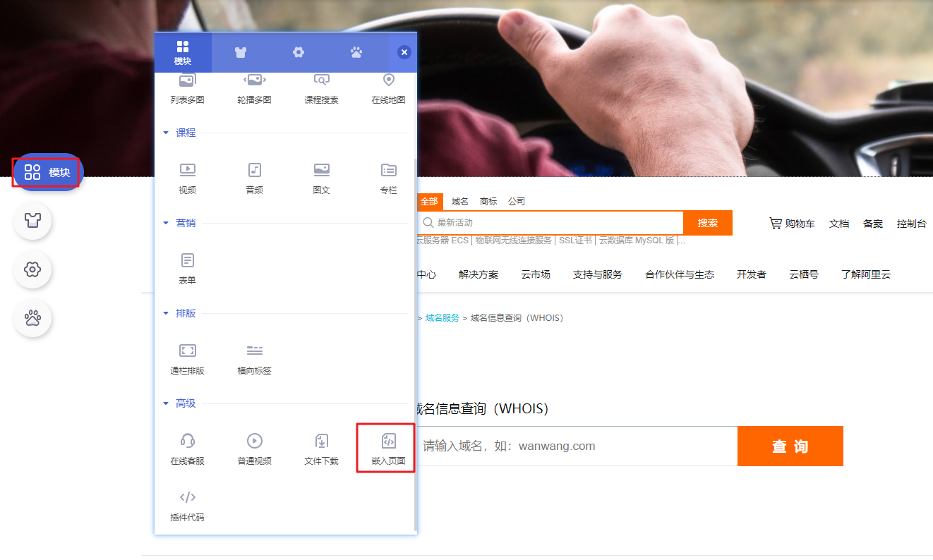Add the 插件代码 module
Image resolution: width=933 pixels, height=560 pixels.
coord(187,506)
